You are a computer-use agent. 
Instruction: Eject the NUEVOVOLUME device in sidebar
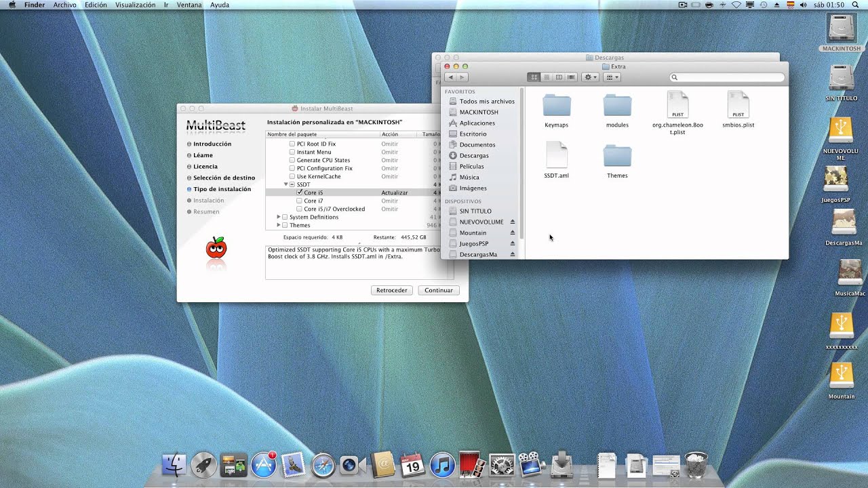tap(513, 222)
